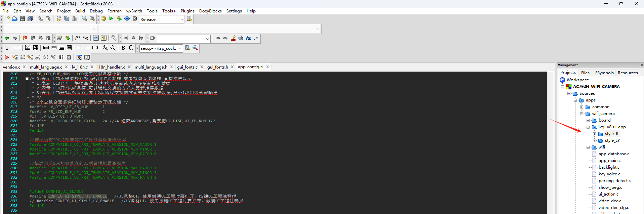Switch to the multi_language.c editor tab
This screenshot has height=214, width=644.
pos(46,67)
